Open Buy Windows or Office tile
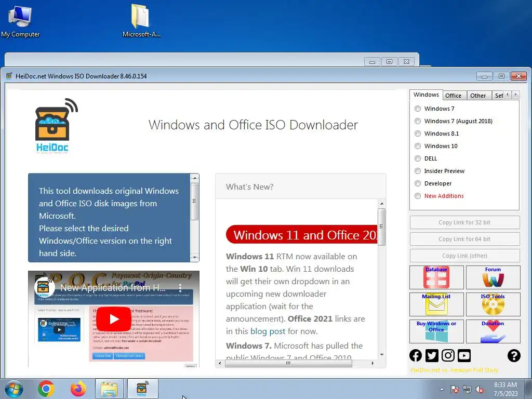 click(436, 331)
